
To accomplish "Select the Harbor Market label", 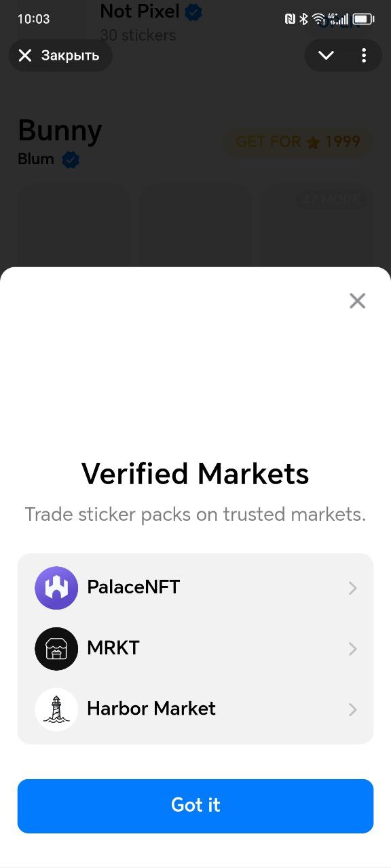I will coord(151,709).
